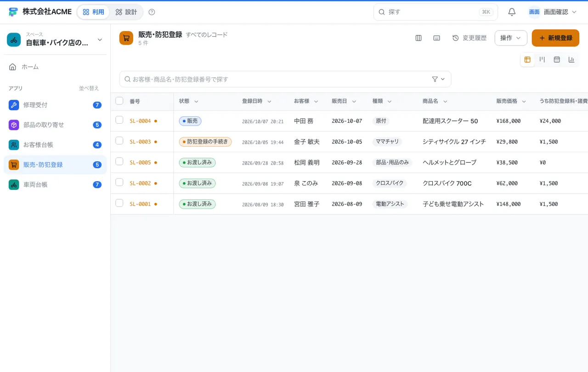The width and height of the screenshot is (588, 372).
Task: Click the 部品の取り寄せ box icon
Action: (x=14, y=125)
